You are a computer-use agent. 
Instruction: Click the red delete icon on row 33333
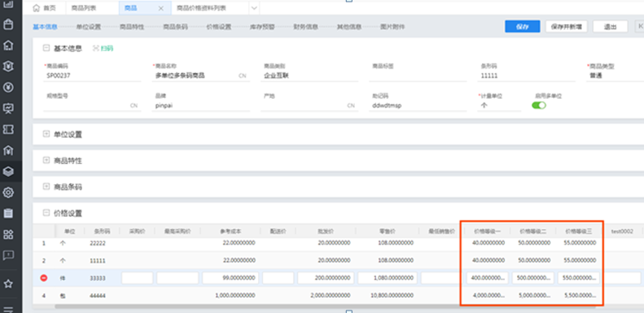click(x=44, y=279)
